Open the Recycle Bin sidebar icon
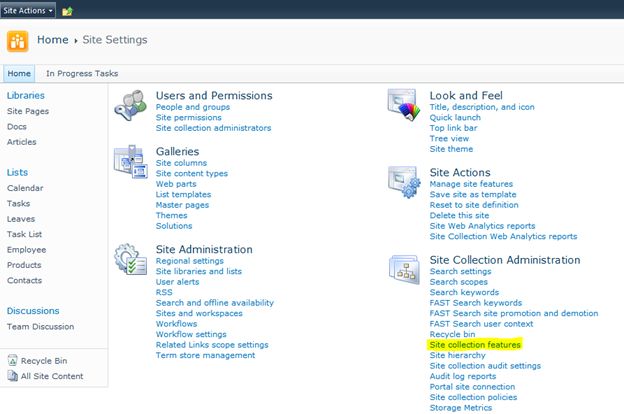 pyautogui.click(x=12, y=359)
